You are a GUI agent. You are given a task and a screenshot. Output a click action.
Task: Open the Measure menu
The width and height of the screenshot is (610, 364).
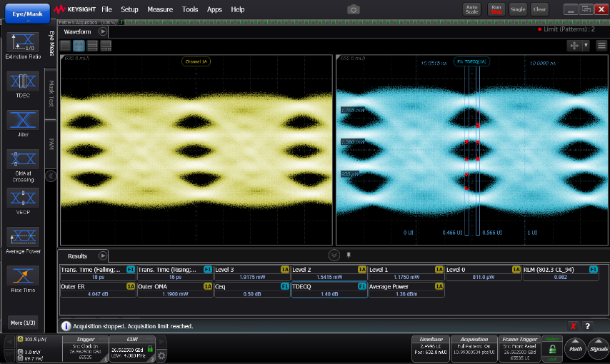click(160, 9)
